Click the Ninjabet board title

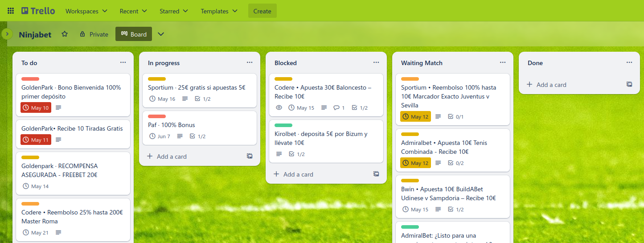coord(35,34)
